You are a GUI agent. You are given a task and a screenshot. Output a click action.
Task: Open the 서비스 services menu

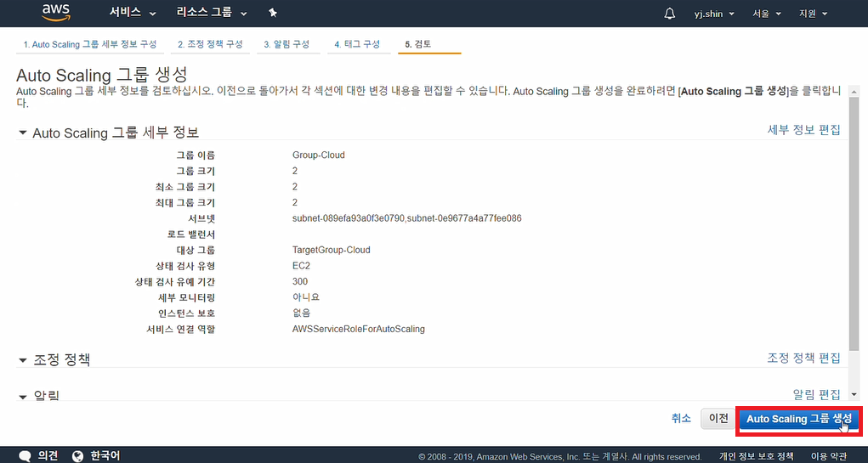point(133,13)
